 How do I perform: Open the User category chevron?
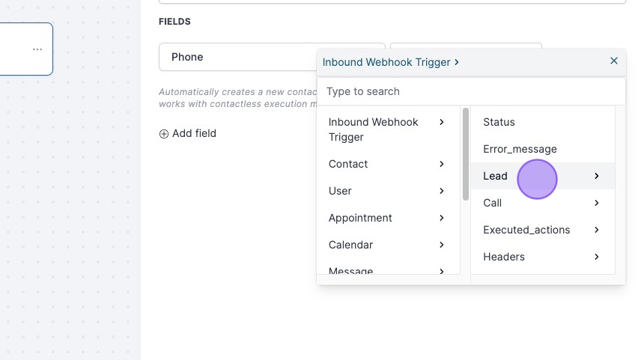tap(442, 191)
